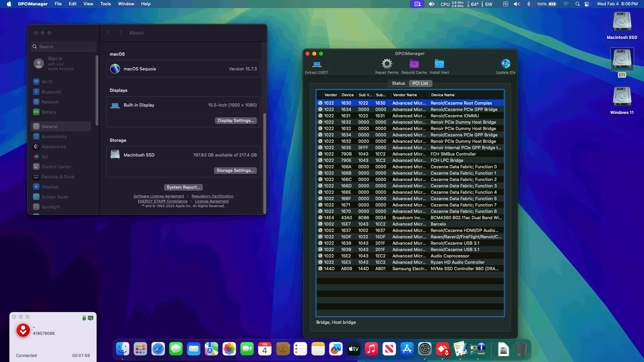Open the Trash in the Dock
644x362 pixels.
[x=521, y=349]
